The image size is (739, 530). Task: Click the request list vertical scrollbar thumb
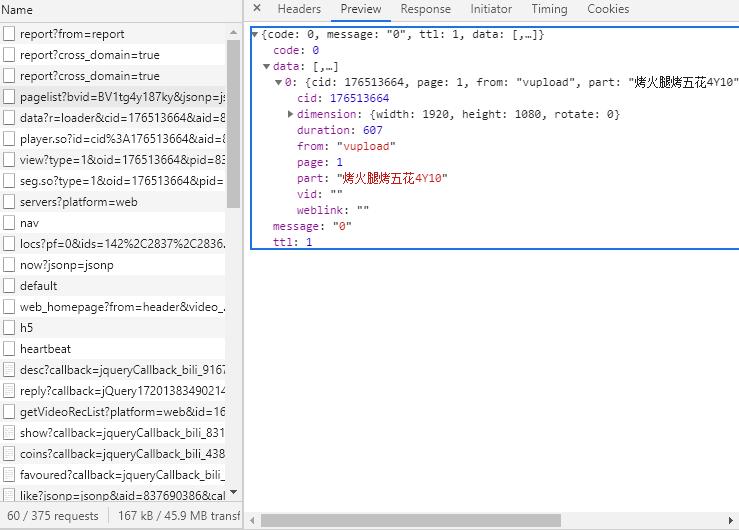click(x=234, y=124)
